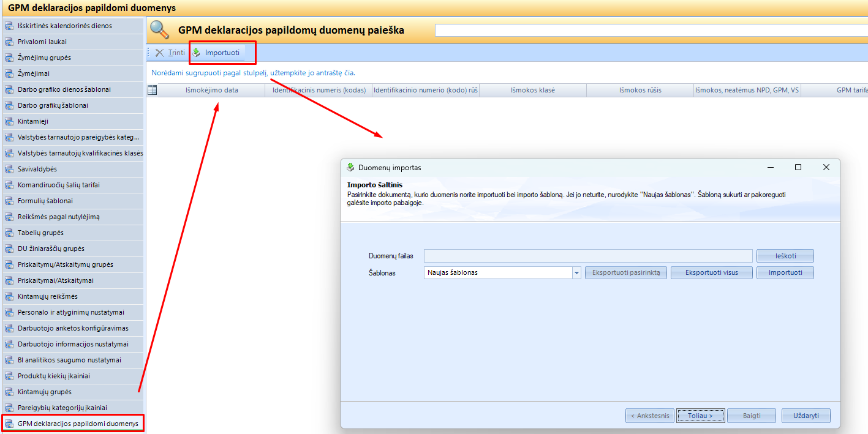Click the magnifying glass search icon
The width and height of the screenshot is (868, 434).
(x=160, y=30)
